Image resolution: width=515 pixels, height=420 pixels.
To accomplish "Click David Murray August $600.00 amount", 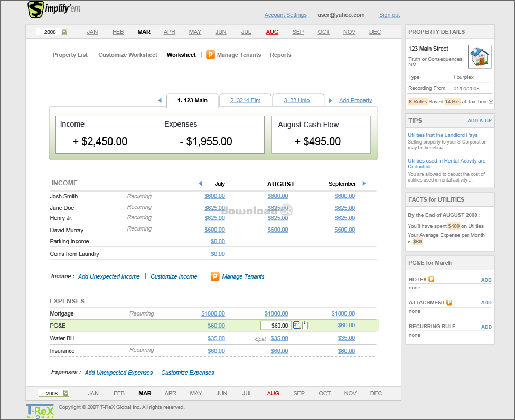I will coord(278,230).
